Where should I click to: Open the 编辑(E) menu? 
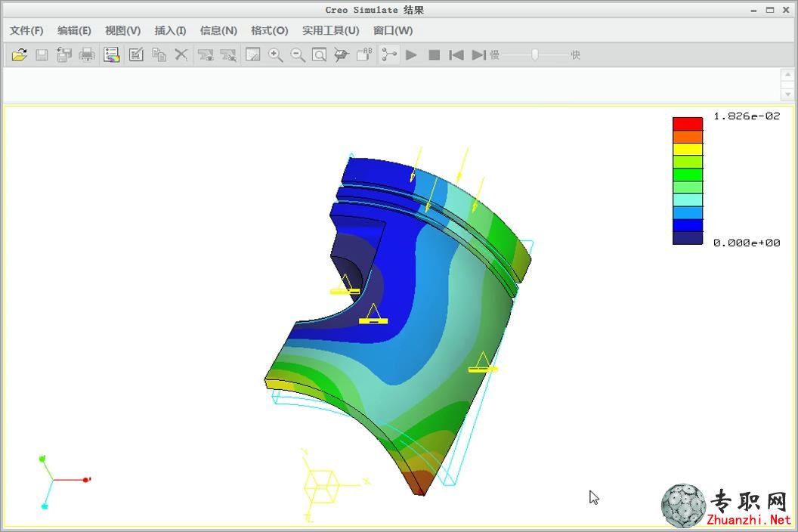pos(74,30)
